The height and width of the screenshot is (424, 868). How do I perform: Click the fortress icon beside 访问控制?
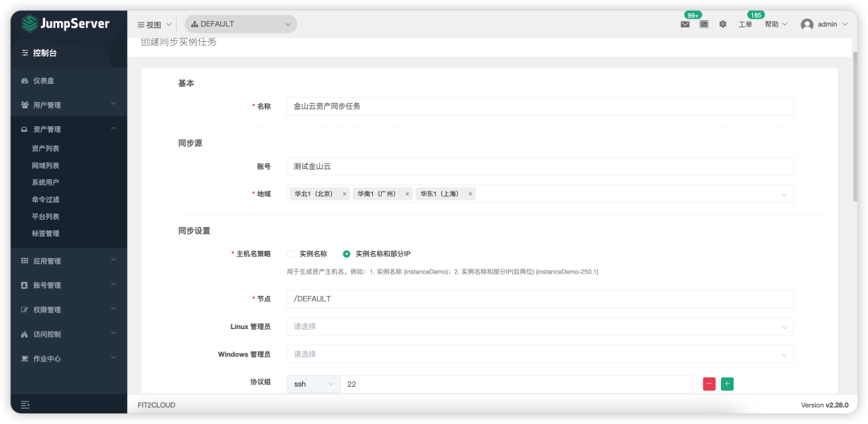click(24, 335)
